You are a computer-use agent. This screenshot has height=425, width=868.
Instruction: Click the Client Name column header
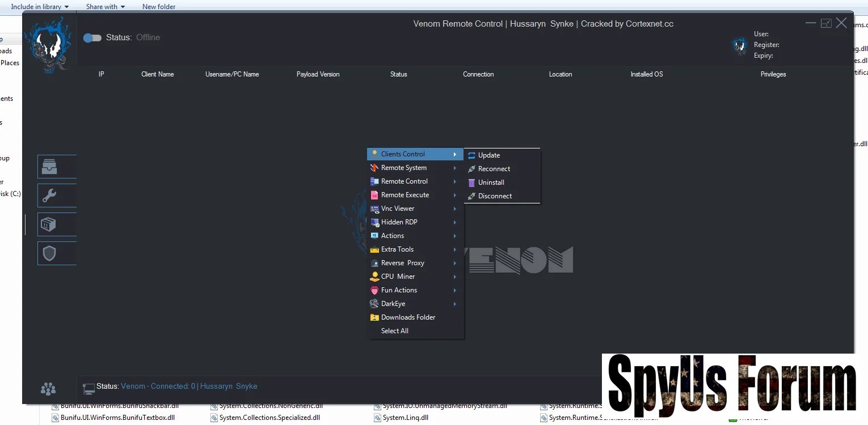157,74
